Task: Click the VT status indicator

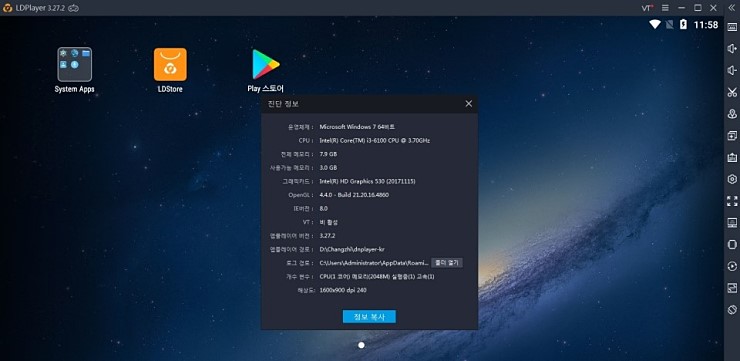Action: coord(647,8)
